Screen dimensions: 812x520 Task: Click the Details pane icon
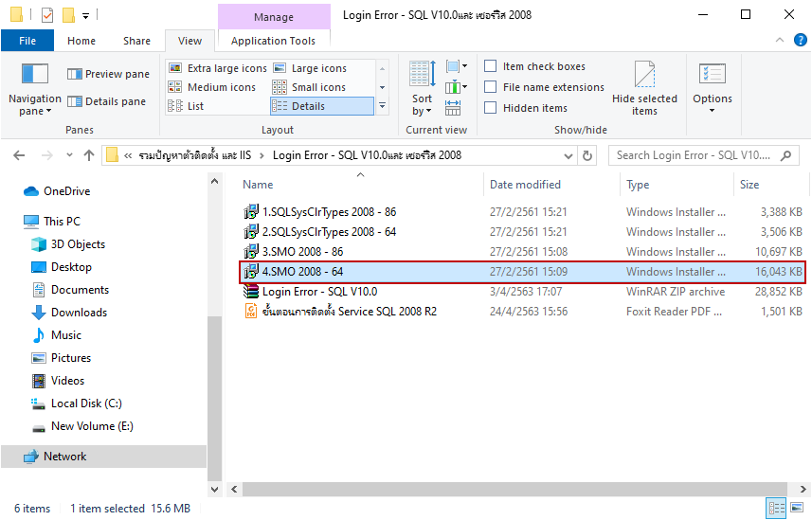coord(74,101)
